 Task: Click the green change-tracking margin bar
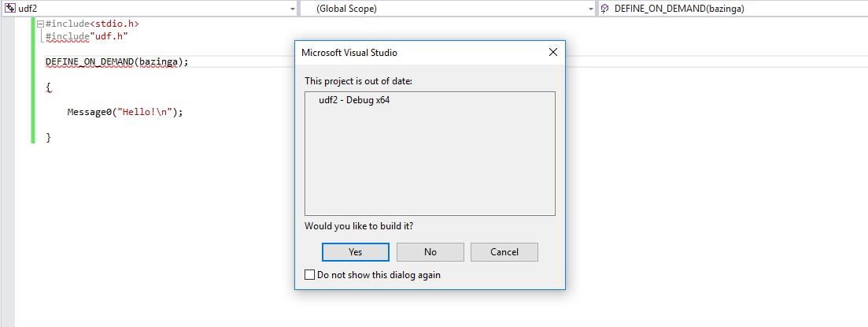click(x=33, y=80)
